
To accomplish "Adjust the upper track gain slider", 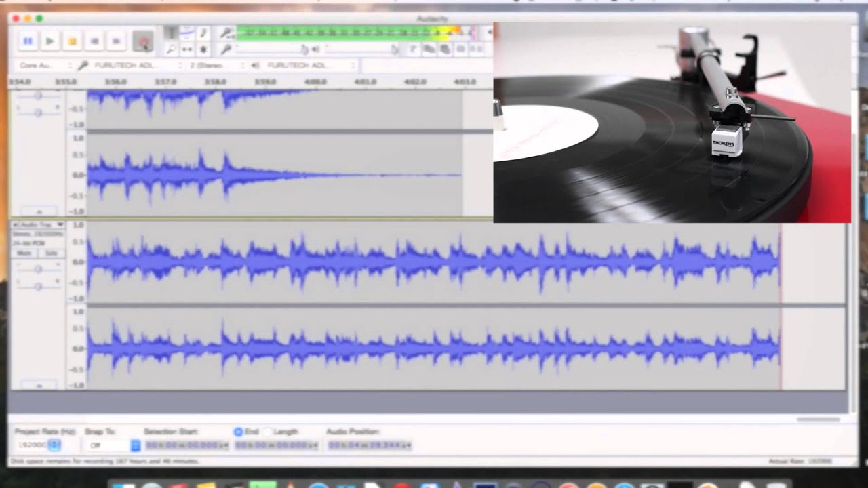I will 38,96.
